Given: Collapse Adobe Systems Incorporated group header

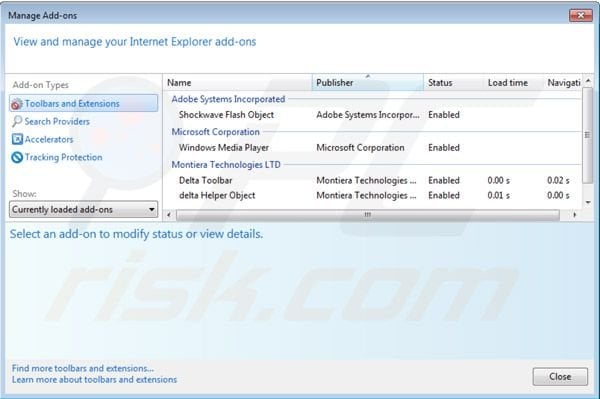Looking at the screenshot, I should [228, 99].
